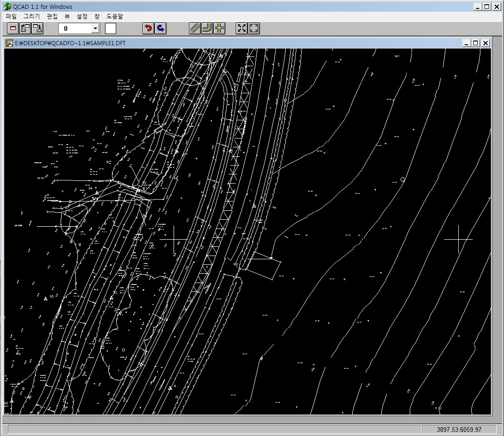Click the second layer toolbar icon
Viewport: 504px width, 436px height.
25,28
